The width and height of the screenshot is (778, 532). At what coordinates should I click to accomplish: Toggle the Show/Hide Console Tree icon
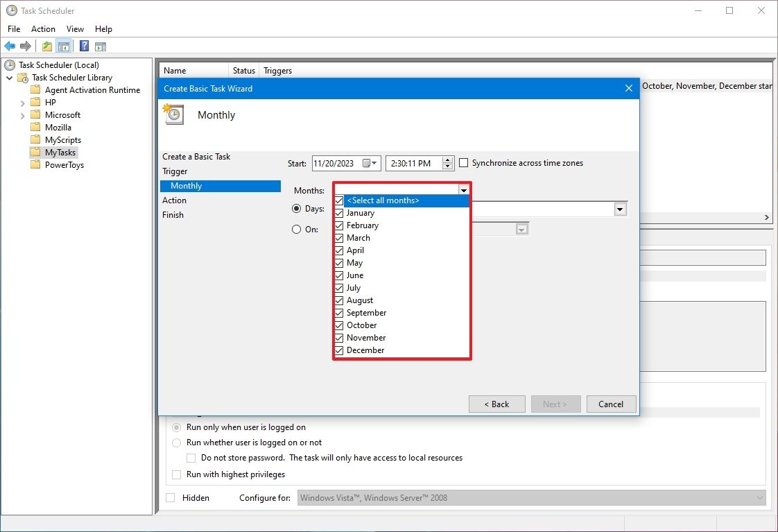[x=63, y=46]
